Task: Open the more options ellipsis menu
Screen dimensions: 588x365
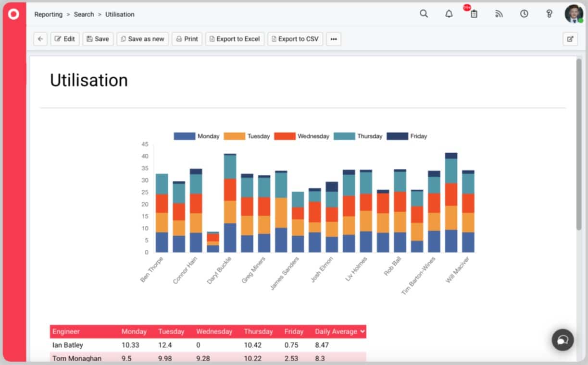Action: coord(334,39)
